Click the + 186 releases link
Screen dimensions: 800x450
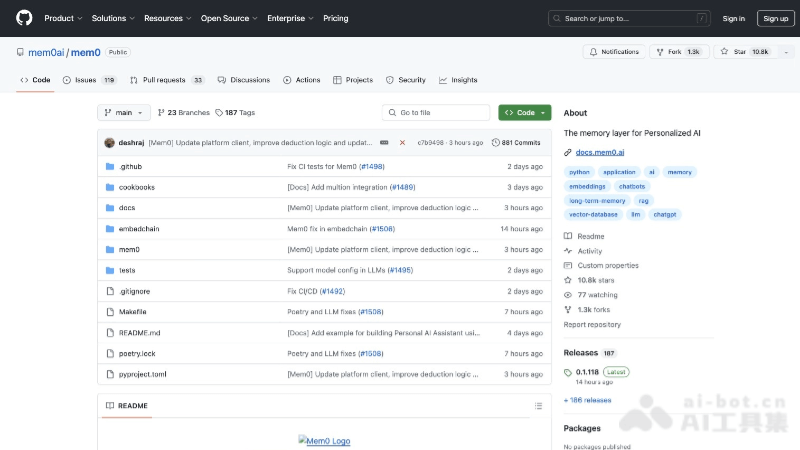coord(587,400)
